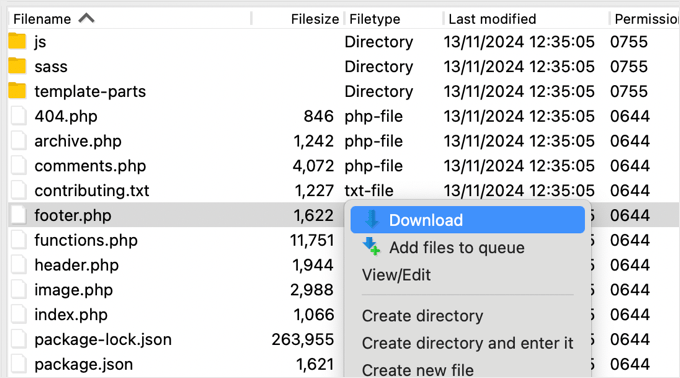Click the last modified date of template-parts

pyautogui.click(x=519, y=91)
